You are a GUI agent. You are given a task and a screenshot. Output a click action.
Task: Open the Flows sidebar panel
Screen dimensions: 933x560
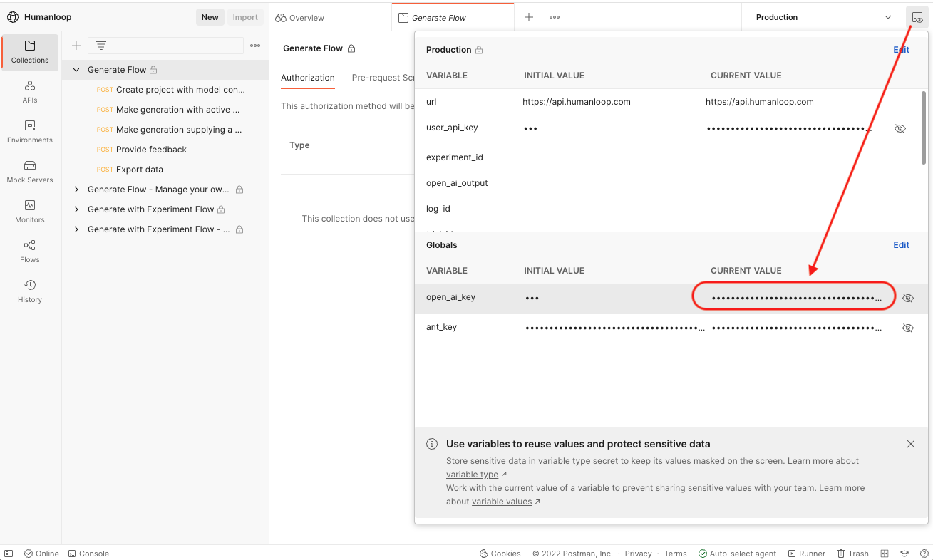click(30, 252)
